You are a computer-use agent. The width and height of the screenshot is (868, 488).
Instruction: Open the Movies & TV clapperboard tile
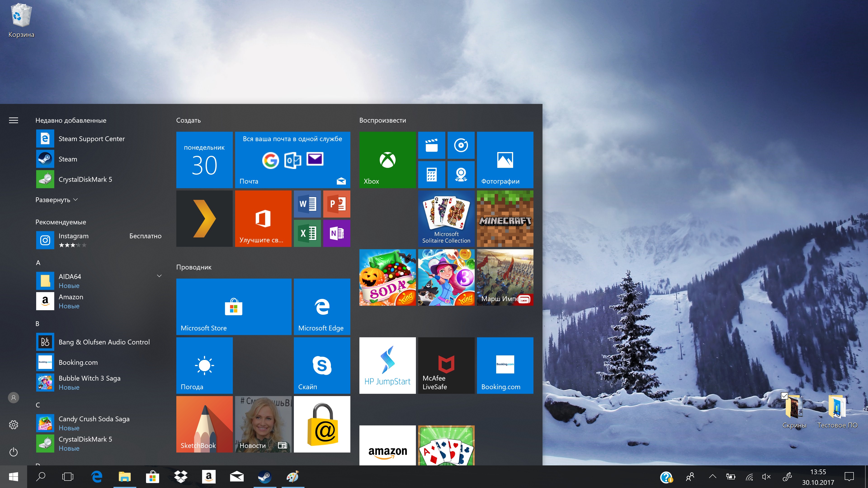click(431, 145)
